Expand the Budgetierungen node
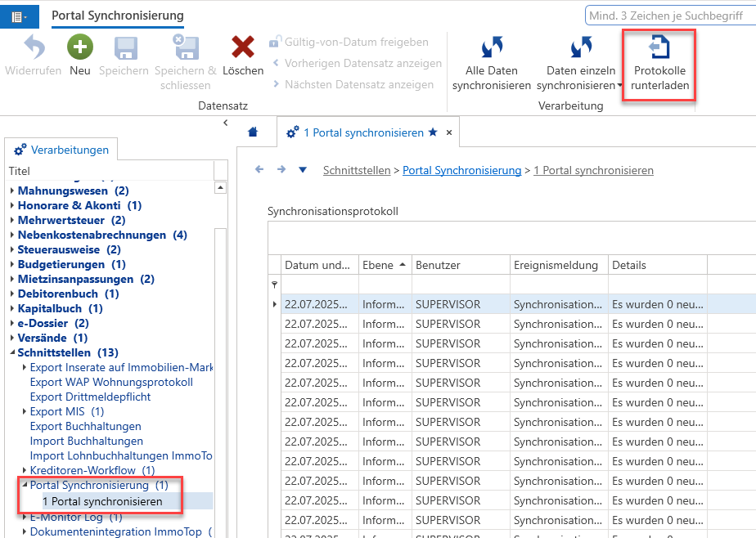The width and height of the screenshot is (756, 538). [12, 264]
